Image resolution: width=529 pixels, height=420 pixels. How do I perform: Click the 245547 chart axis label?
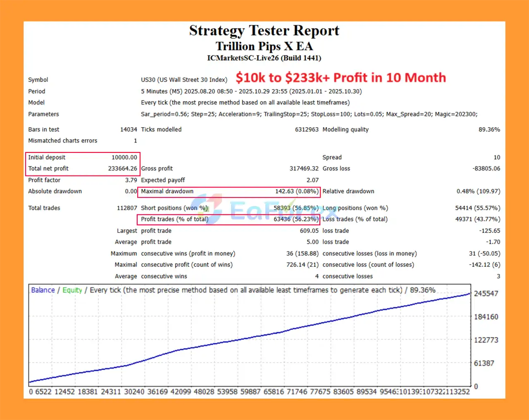pyautogui.click(x=486, y=294)
